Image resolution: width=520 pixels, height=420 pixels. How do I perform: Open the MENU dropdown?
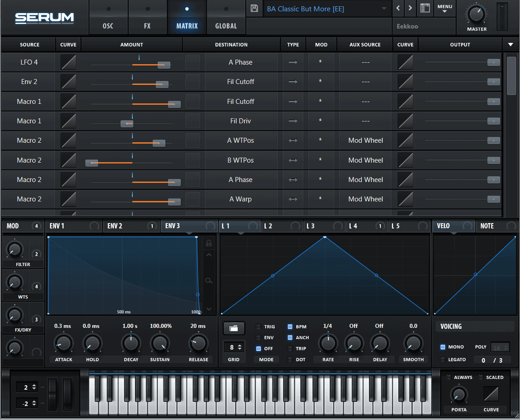(x=445, y=8)
